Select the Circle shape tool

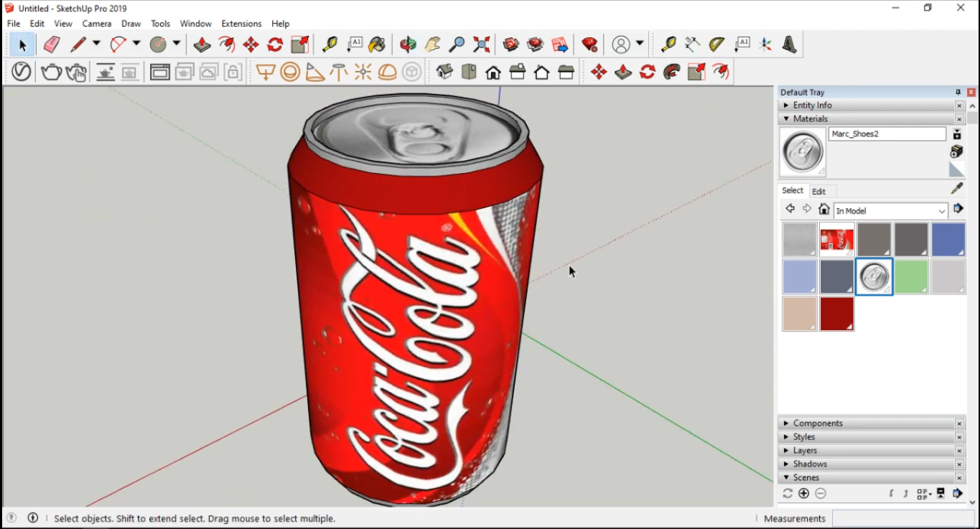tap(158, 45)
